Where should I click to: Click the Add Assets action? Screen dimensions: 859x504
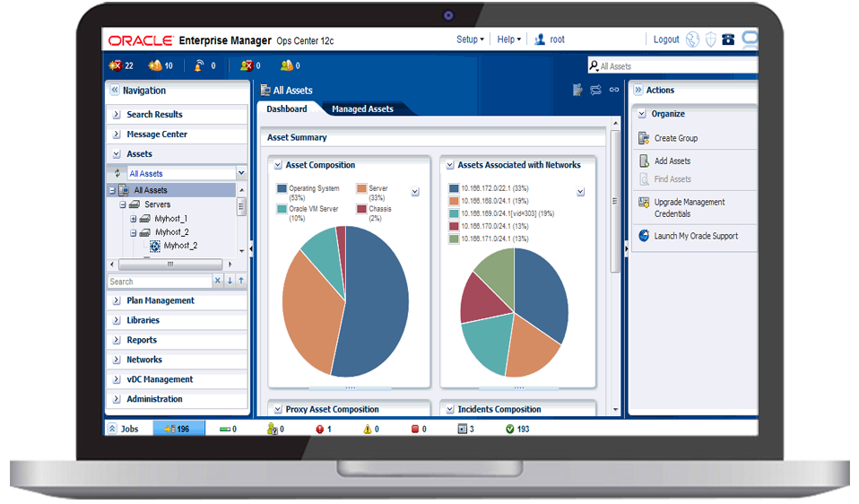pyautogui.click(x=672, y=161)
